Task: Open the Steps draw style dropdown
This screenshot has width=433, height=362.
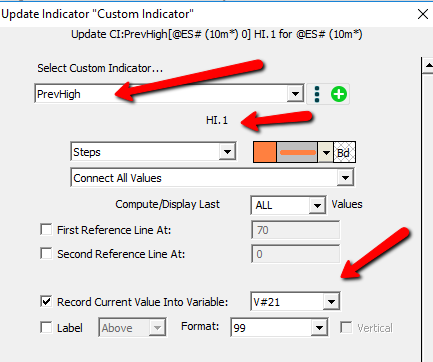Action: coord(227,152)
